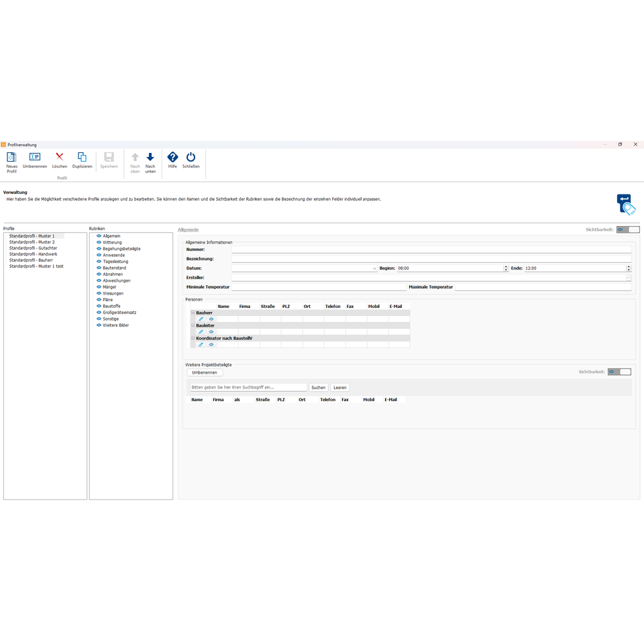
Task: Select the Witterung rubric
Action: 112,242
